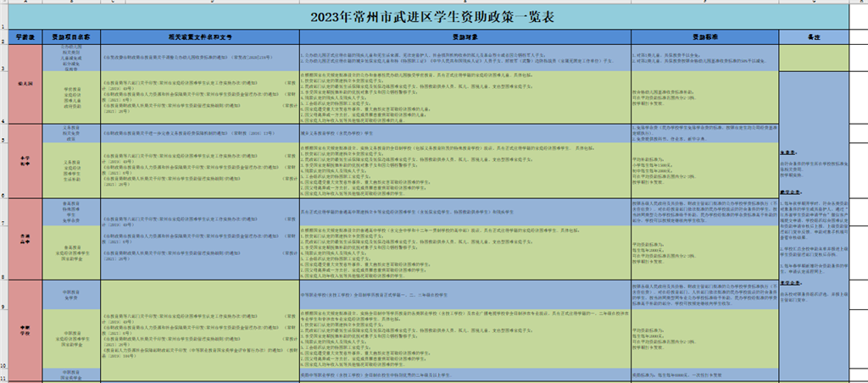Select the 相关政策文件名和文号 header cell

(x=200, y=37)
